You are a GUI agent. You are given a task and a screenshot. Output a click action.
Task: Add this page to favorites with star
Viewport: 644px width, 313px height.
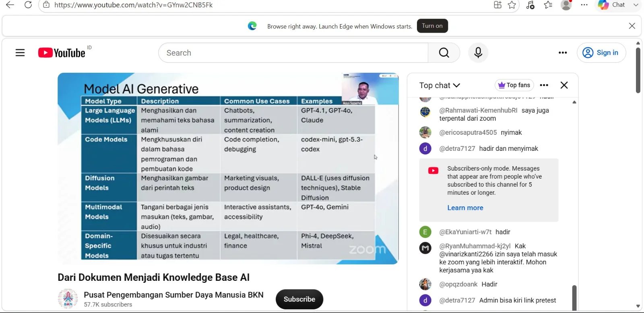512,5
